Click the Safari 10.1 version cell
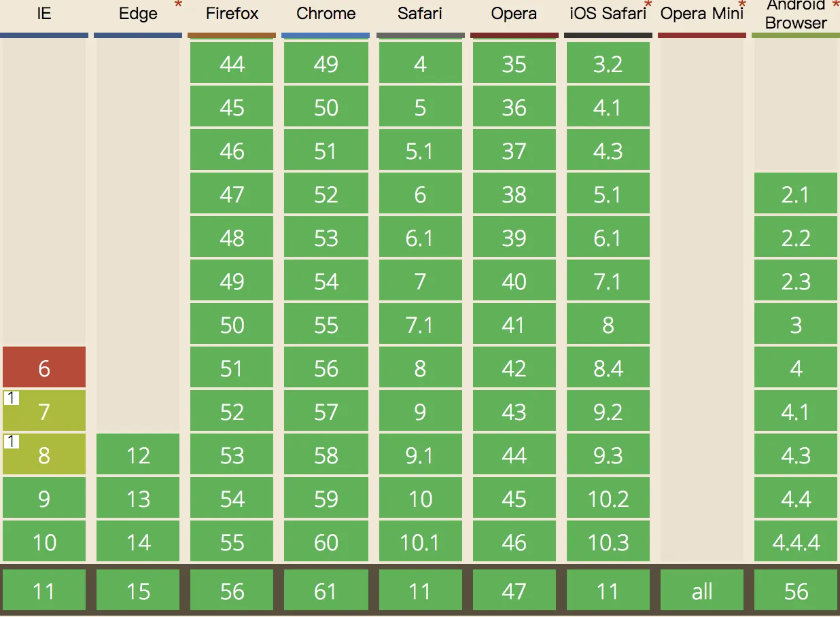 pyautogui.click(x=420, y=542)
